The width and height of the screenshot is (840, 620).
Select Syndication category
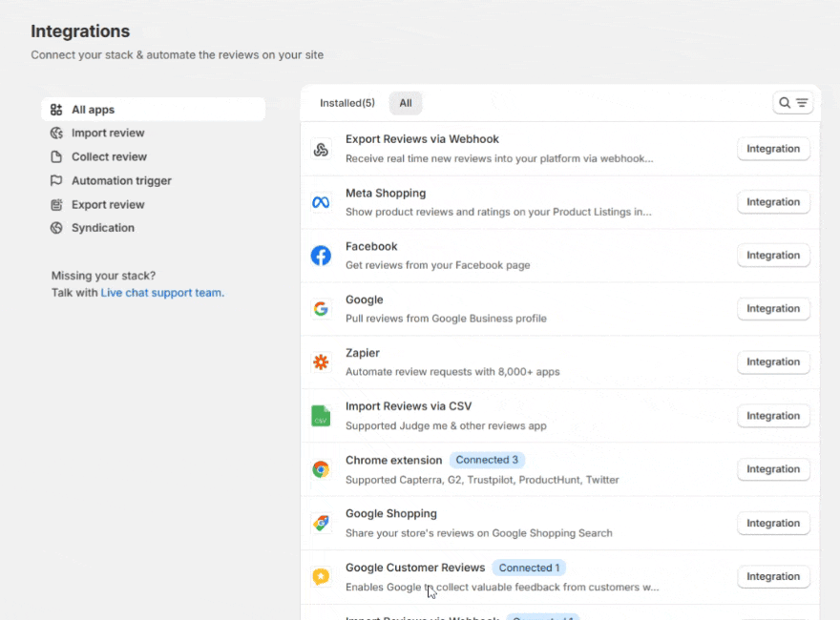point(154,228)
